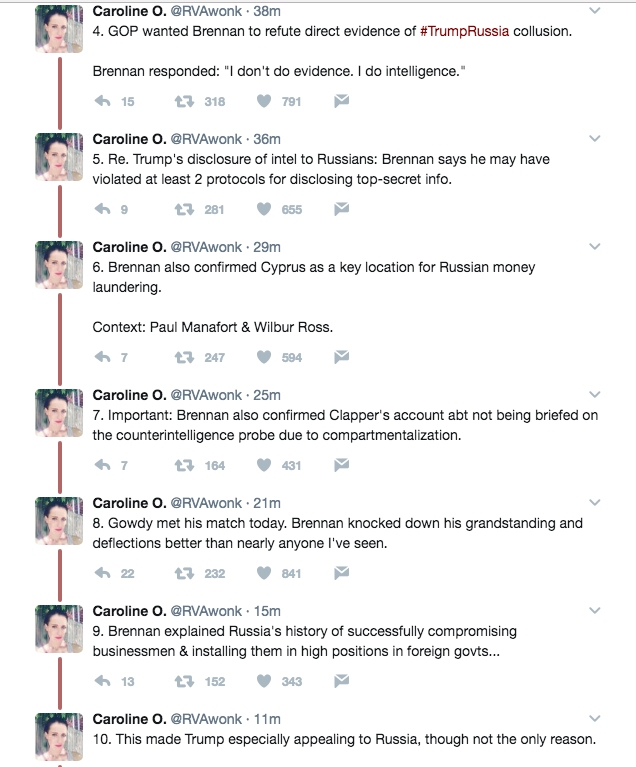This screenshot has width=636, height=767.
Task: Like the tweet with 791 likes
Action: click(x=264, y=101)
